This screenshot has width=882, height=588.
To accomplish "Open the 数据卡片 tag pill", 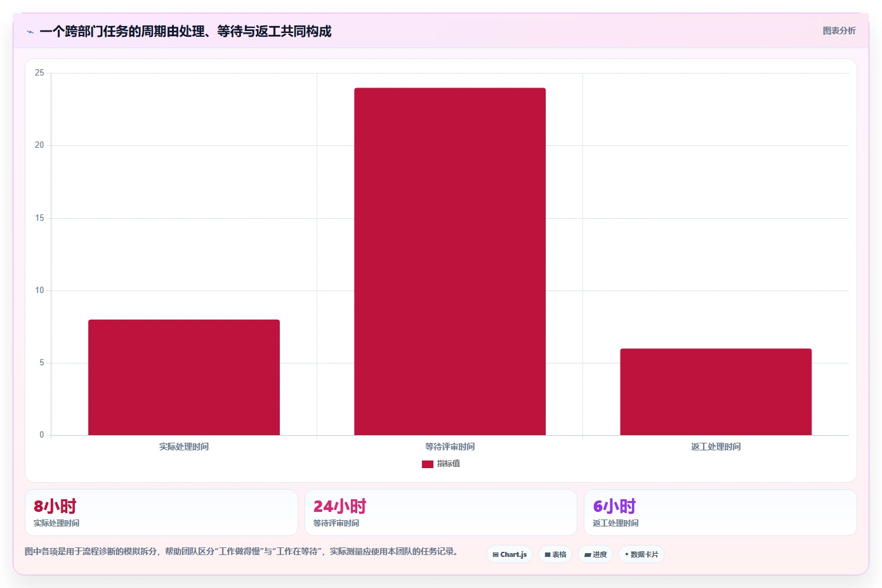I will pos(642,554).
